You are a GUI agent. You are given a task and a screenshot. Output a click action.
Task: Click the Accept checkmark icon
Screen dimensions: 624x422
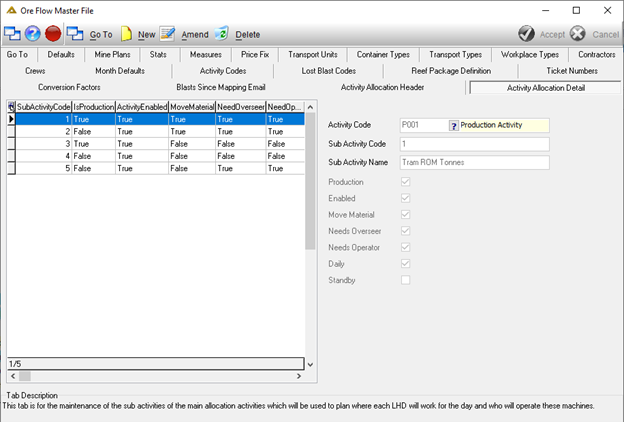pyautogui.click(x=526, y=34)
